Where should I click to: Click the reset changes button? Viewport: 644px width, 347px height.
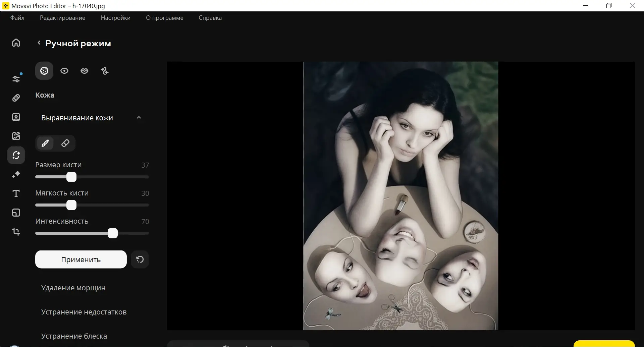coord(140,259)
